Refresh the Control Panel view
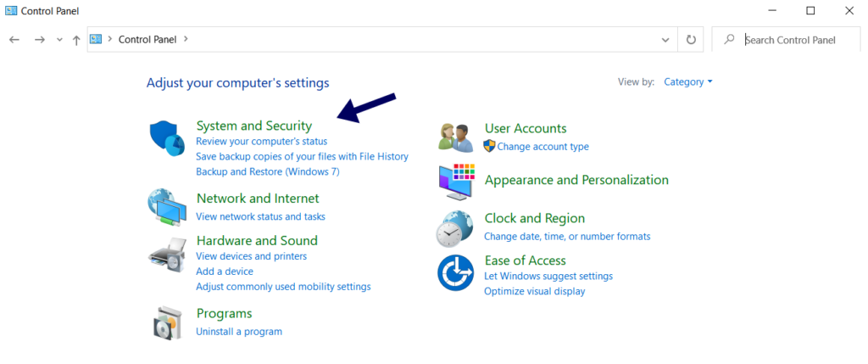868x364 pixels. tap(691, 39)
